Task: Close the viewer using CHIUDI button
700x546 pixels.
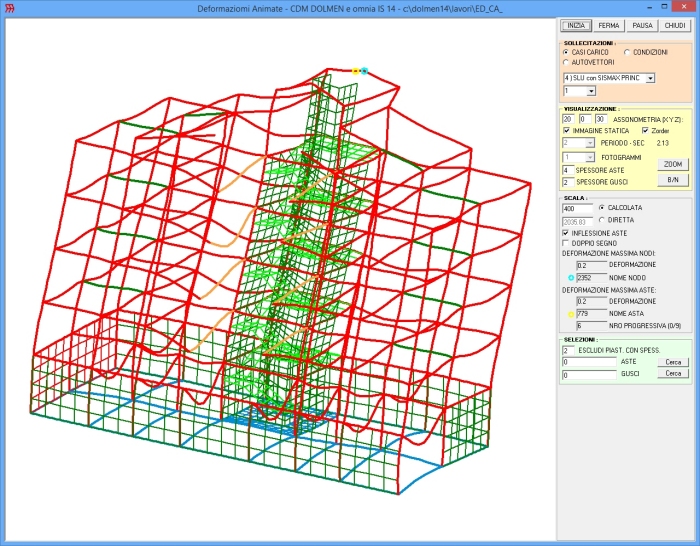Action: [x=676, y=25]
